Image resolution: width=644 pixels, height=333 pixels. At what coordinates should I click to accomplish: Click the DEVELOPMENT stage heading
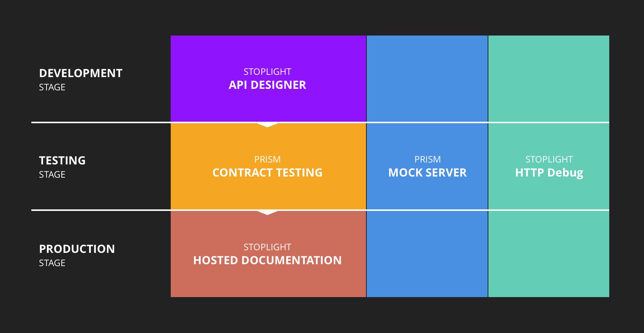point(81,73)
